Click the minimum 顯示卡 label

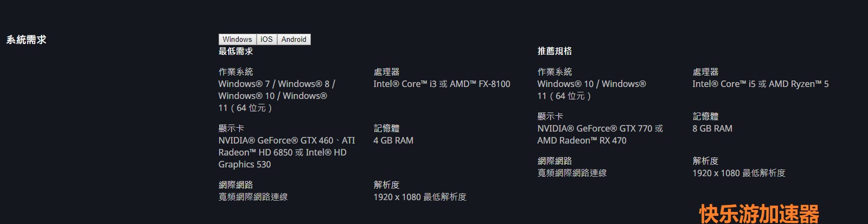[231, 128]
